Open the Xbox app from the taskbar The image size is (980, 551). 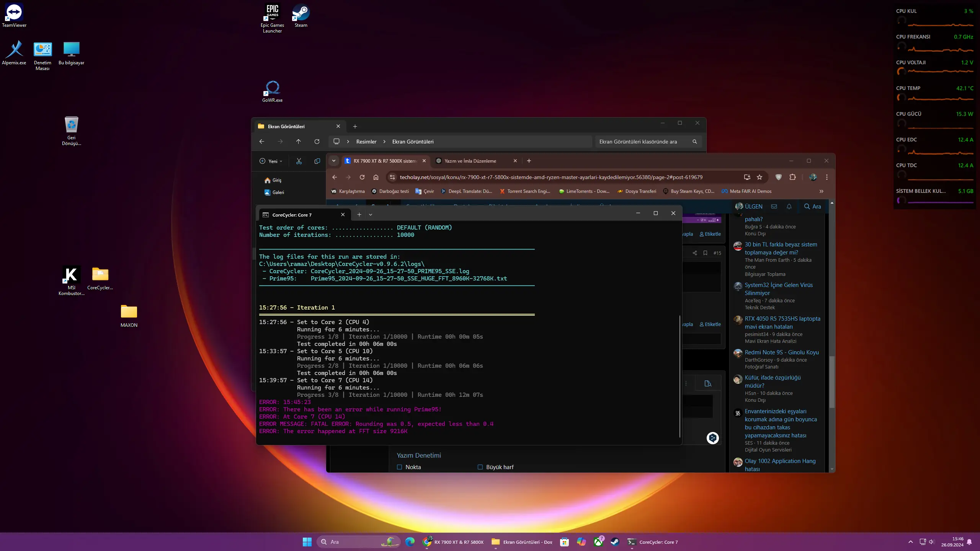coord(598,542)
